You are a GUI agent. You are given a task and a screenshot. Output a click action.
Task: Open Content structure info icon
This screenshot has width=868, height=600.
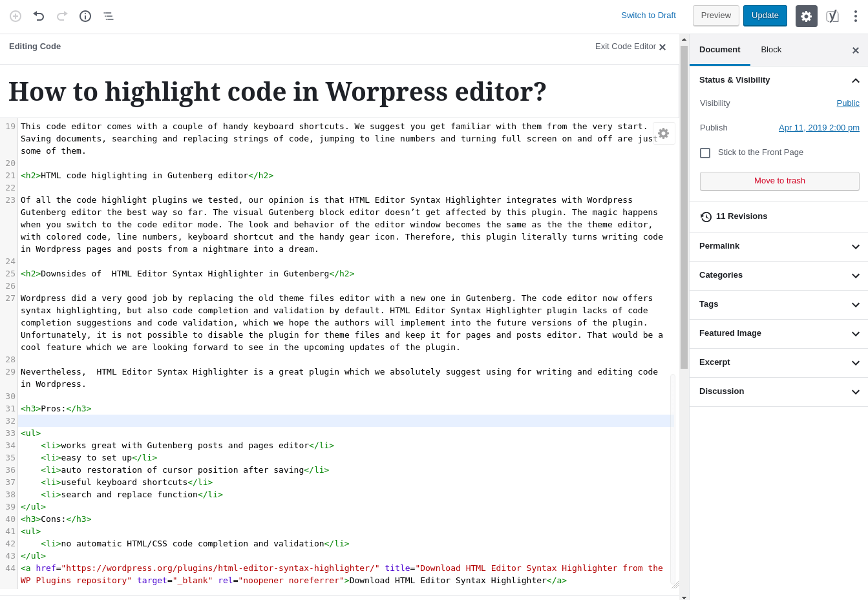tap(85, 16)
